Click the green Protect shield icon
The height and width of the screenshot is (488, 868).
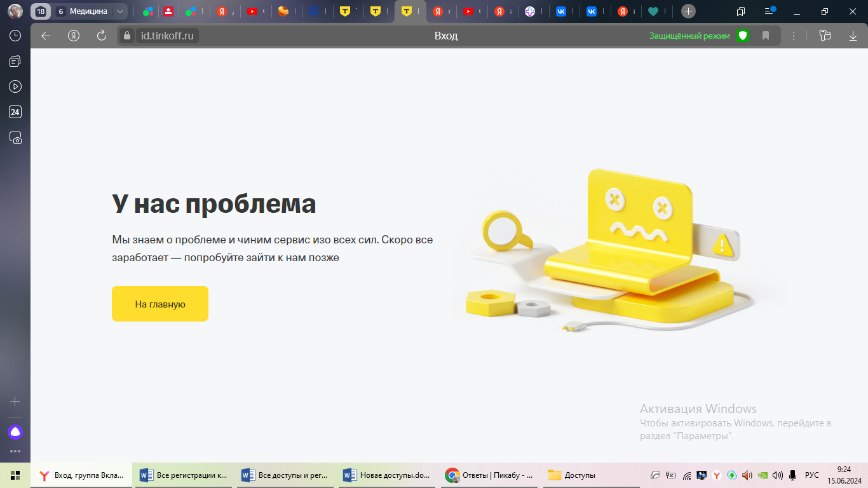(x=743, y=36)
